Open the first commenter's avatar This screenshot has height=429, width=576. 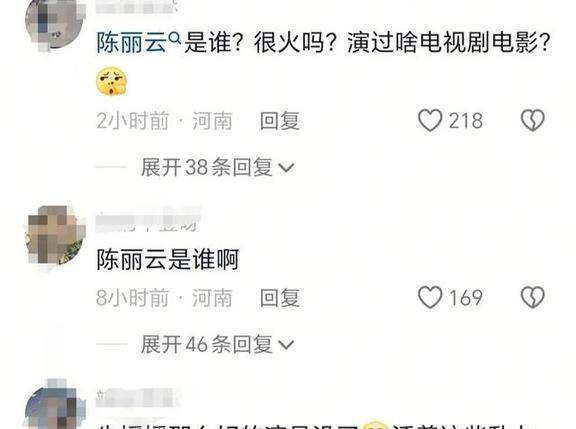pyautogui.click(x=55, y=23)
